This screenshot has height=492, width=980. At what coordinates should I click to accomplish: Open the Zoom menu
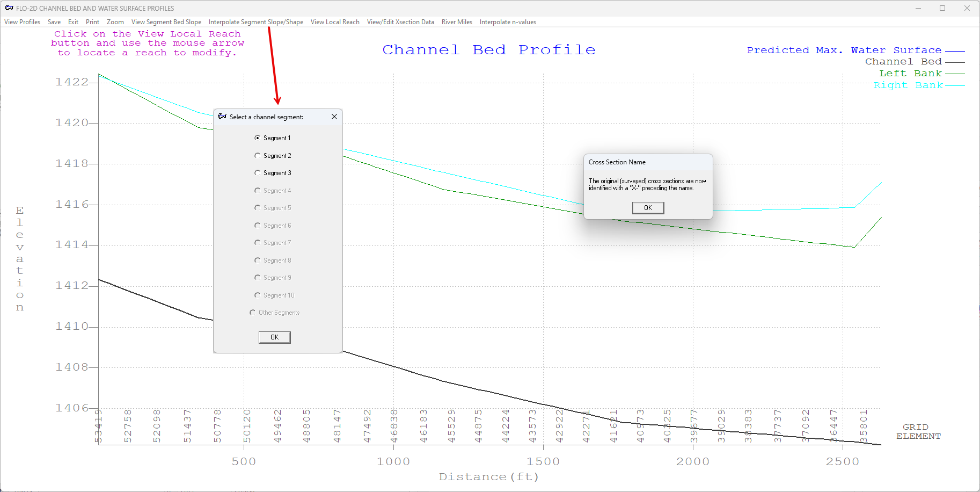(115, 22)
